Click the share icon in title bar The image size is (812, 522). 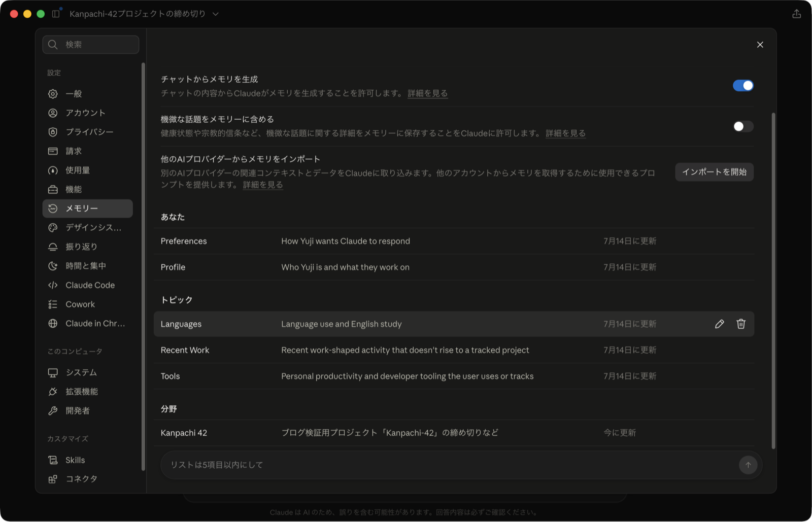796,14
